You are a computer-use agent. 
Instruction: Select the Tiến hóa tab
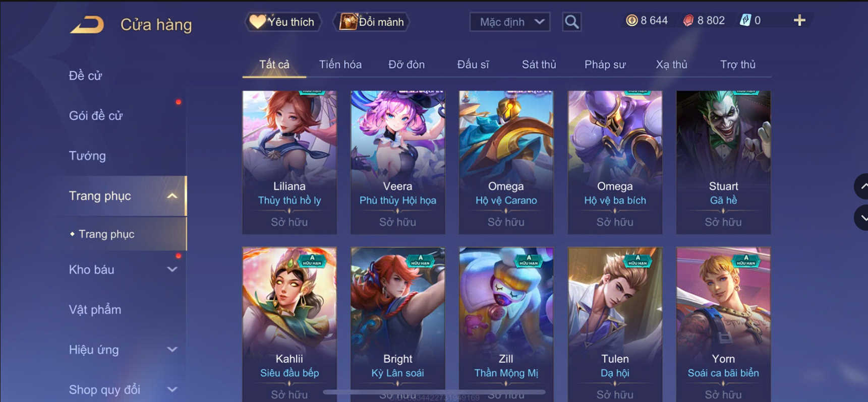pos(340,64)
